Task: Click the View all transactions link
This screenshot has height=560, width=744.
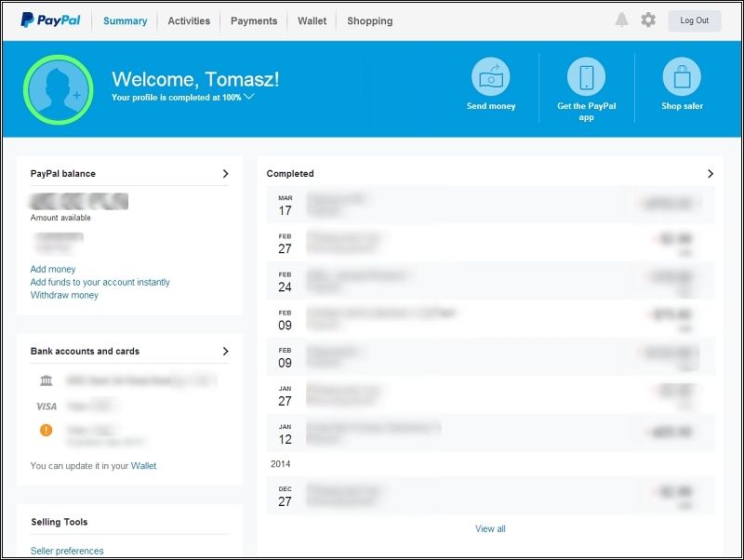Action: (x=491, y=528)
